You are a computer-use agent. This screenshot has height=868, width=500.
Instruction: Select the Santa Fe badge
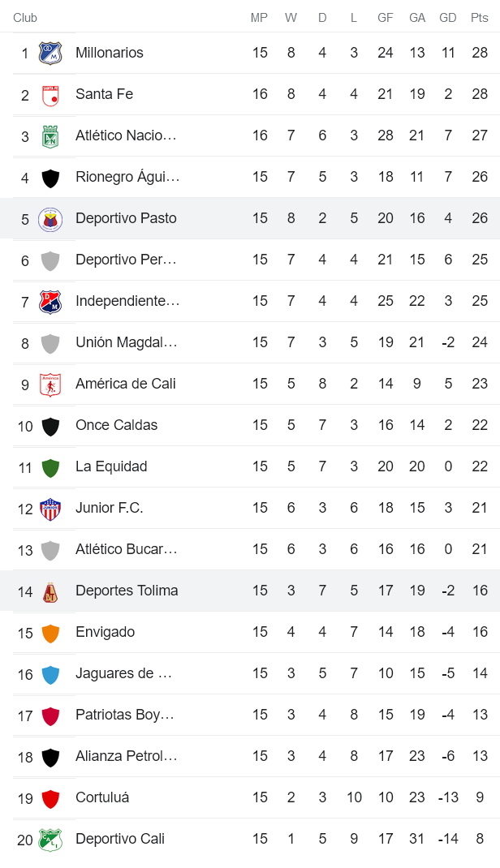click(x=50, y=94)
